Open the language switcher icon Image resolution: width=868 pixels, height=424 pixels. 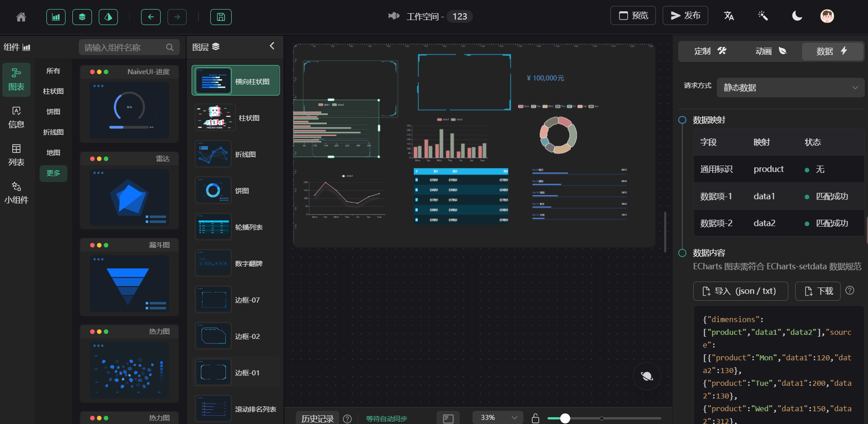[729, 15]
